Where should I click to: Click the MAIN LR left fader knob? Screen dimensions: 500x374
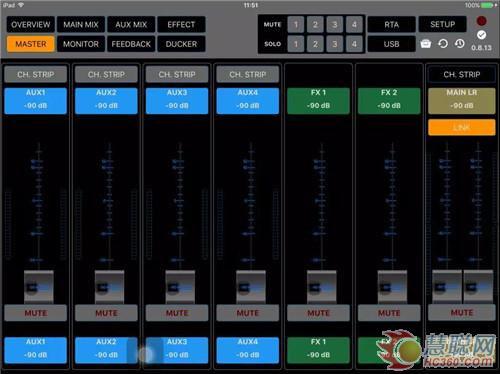click(x=447, y=287)
